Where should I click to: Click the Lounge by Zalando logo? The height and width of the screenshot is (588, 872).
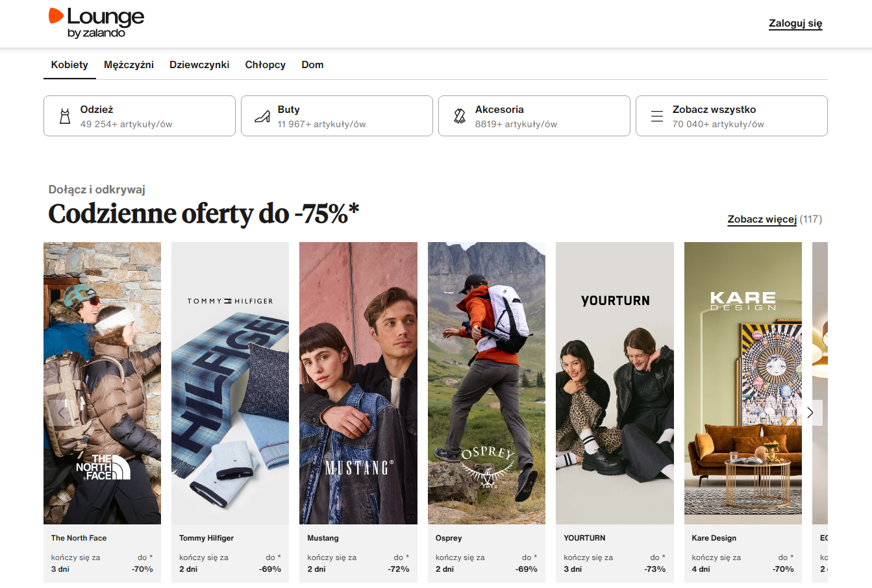tap(96, 23)
